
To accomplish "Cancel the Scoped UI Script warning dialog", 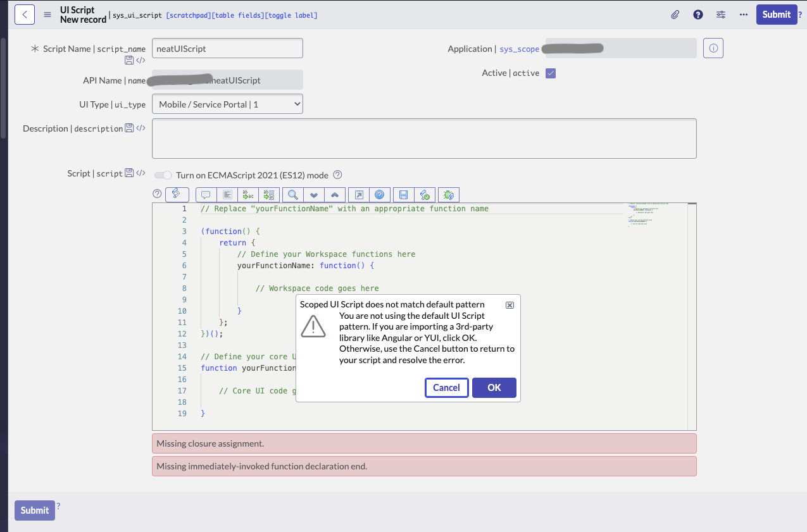I will tap(446, 387).
